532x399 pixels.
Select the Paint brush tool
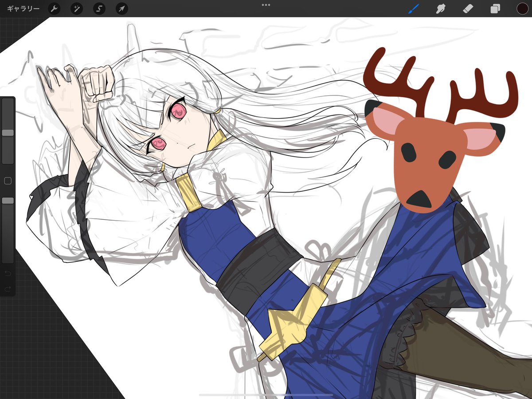point(414,8)
